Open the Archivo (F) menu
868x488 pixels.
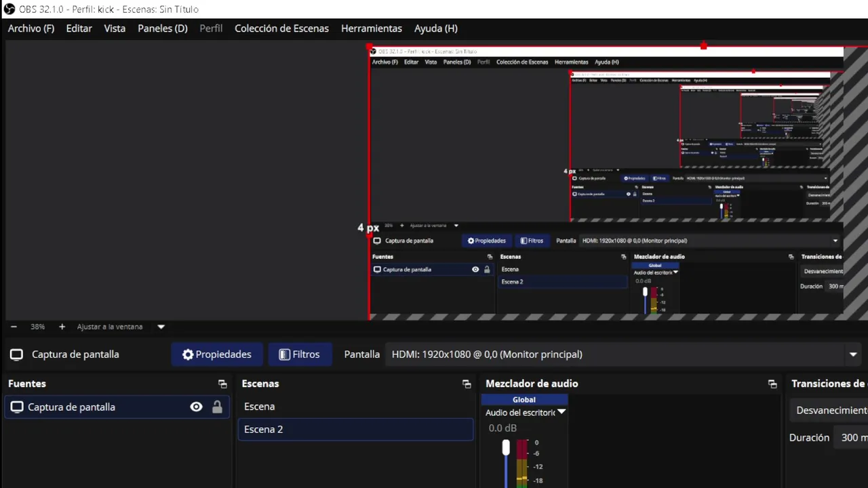(x=31, y=28)
